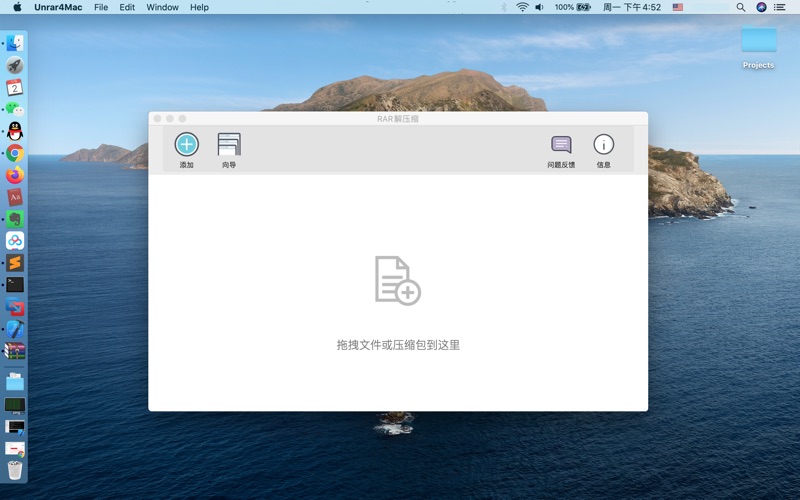The height and width of the screenshot is (500, 800).
Task: Click the US flag input source menu
Action: [678, 7]
